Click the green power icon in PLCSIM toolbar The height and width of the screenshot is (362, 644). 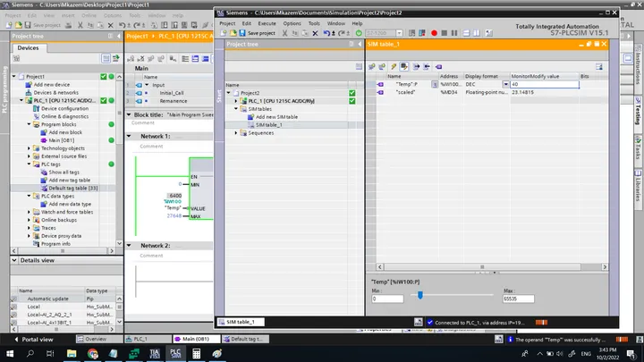(x=359, y=33)
